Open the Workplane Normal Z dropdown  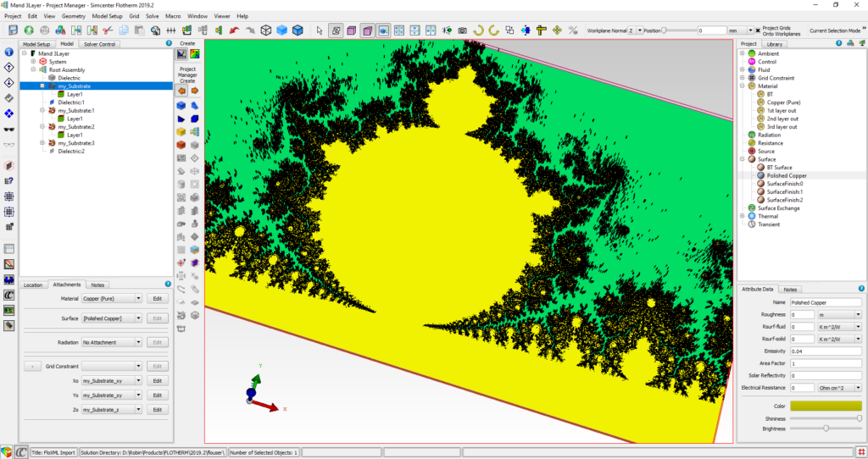point(637,30)
